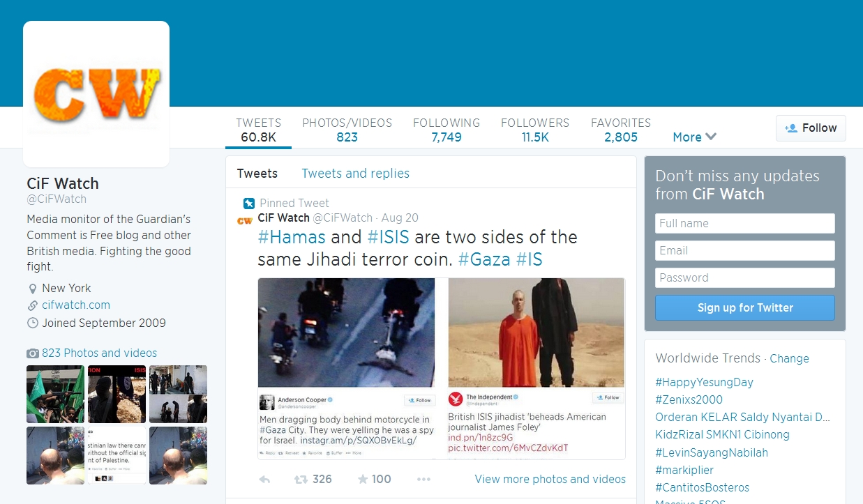Click the #Gaza hashtag in pinned tweet
863x504 pixels.
click(483, 260)
